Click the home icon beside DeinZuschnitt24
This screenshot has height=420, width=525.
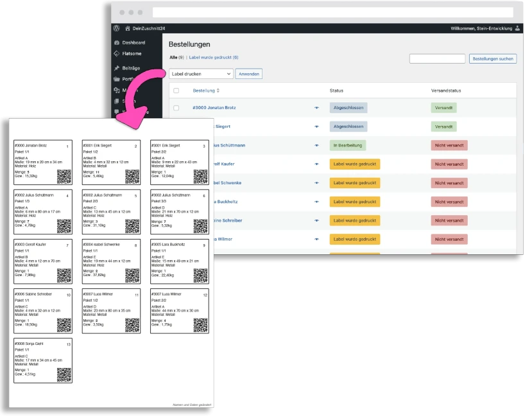click(128, 28)
